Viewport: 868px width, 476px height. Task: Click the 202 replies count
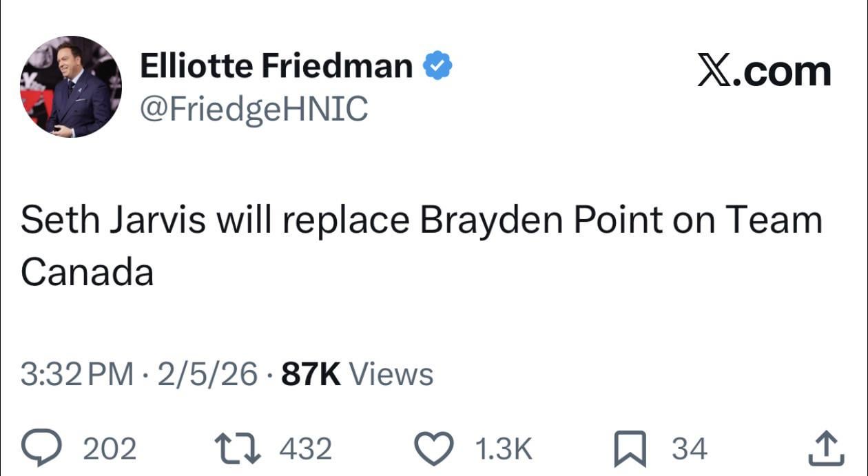[110, 449]
